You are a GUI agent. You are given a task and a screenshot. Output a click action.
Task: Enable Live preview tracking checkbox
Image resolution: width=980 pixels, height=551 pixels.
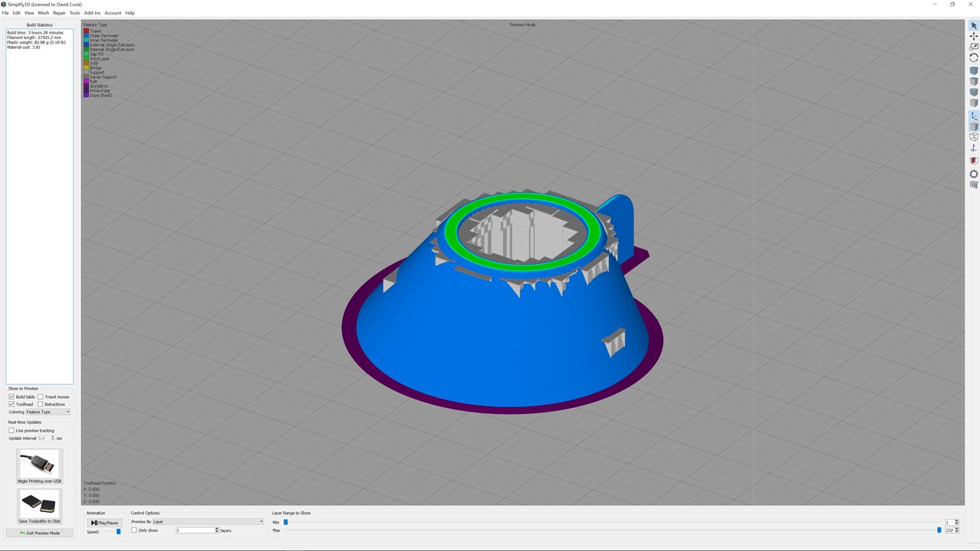[x=11, y=430]
